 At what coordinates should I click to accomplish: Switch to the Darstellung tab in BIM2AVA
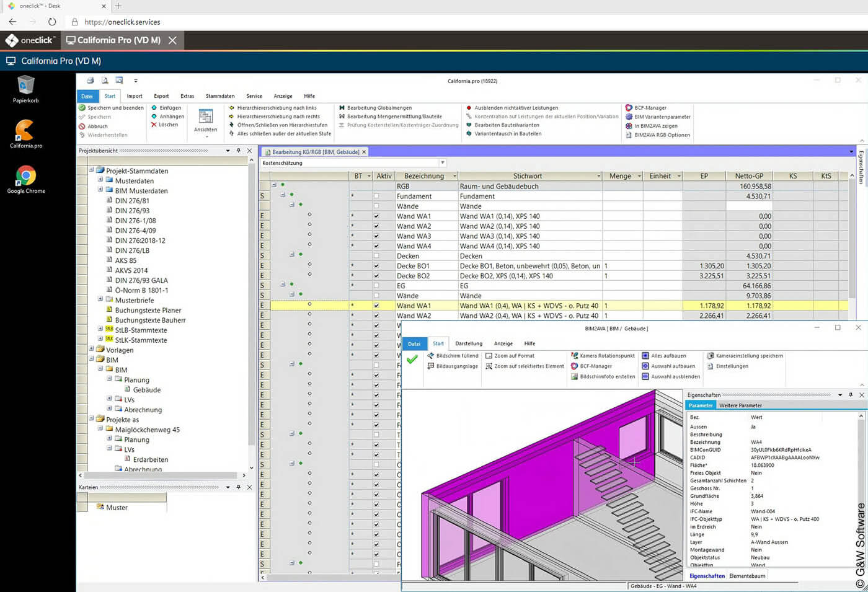[x=468, y=343]
